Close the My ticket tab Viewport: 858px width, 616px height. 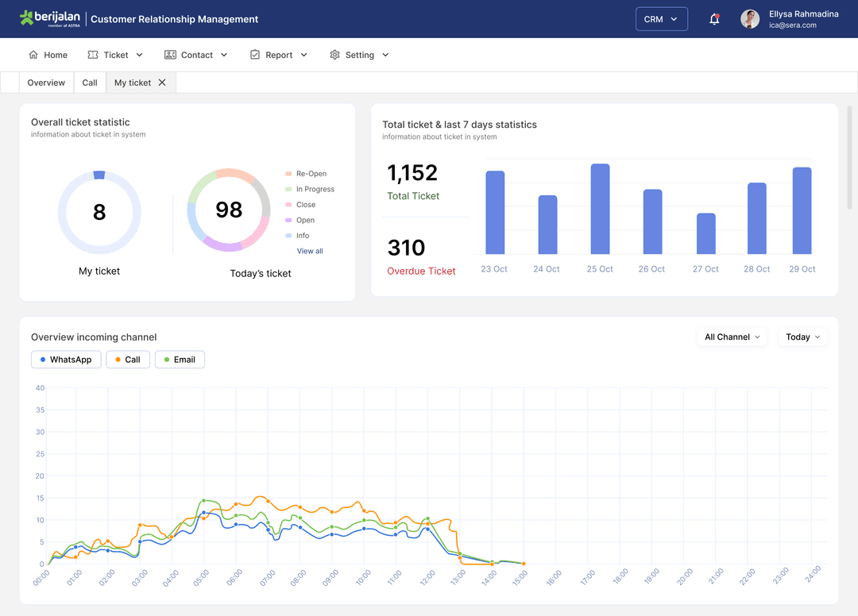click(162, 83)
